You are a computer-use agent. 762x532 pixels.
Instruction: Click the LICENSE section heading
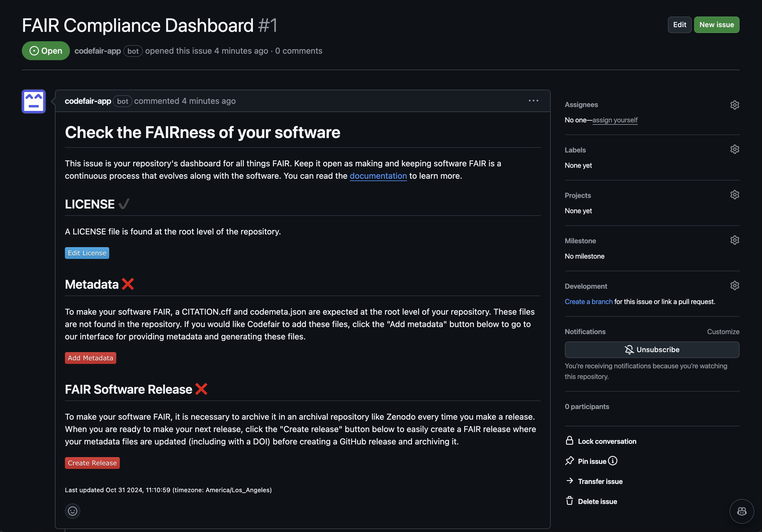90,204
